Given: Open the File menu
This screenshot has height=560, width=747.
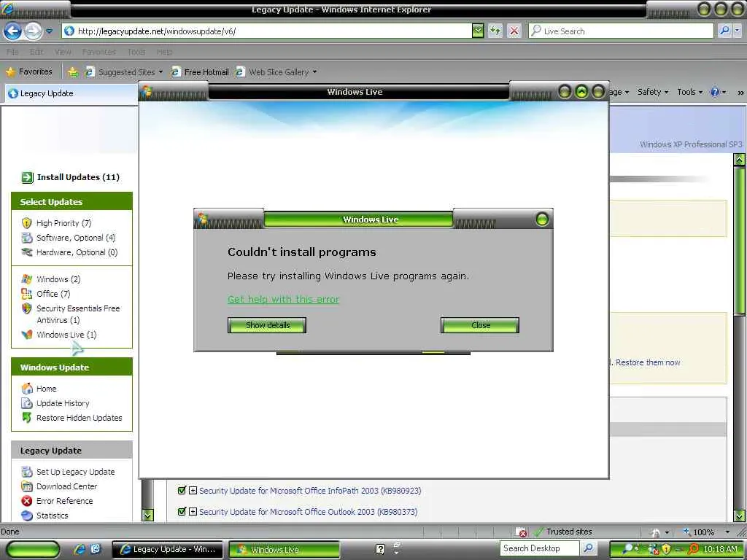Looking at the screenshot, I should (x=12, y=52).
